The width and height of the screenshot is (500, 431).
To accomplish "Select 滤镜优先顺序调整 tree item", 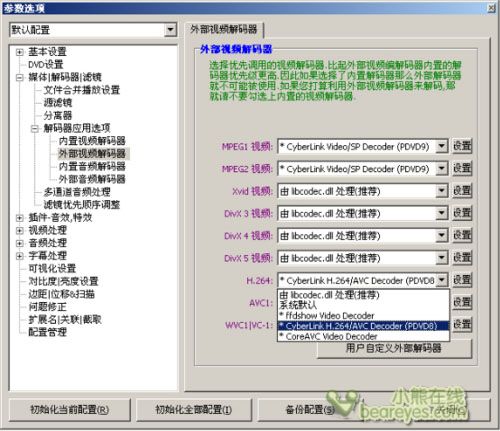I will pos(82,205).
